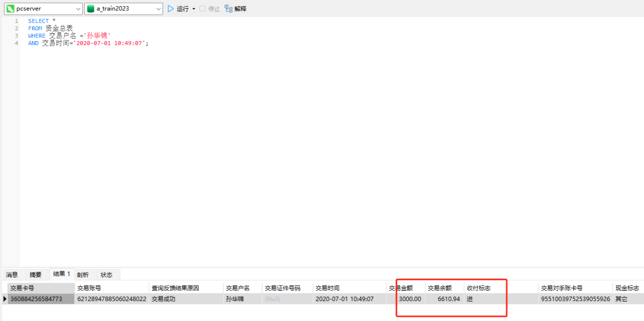Viewport: 644px width, 321px height.
Task: Show the 状态 (Status) tab
Action: click(x=107, y=275)
